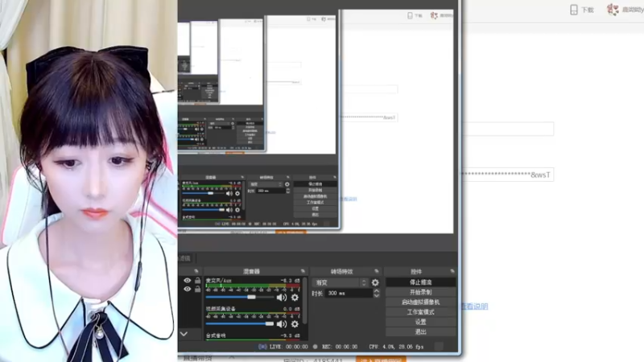Click the 时长 300 ms duration field
Image resolution: width=644 pixels, height=362 pixels.
(349, 294)
